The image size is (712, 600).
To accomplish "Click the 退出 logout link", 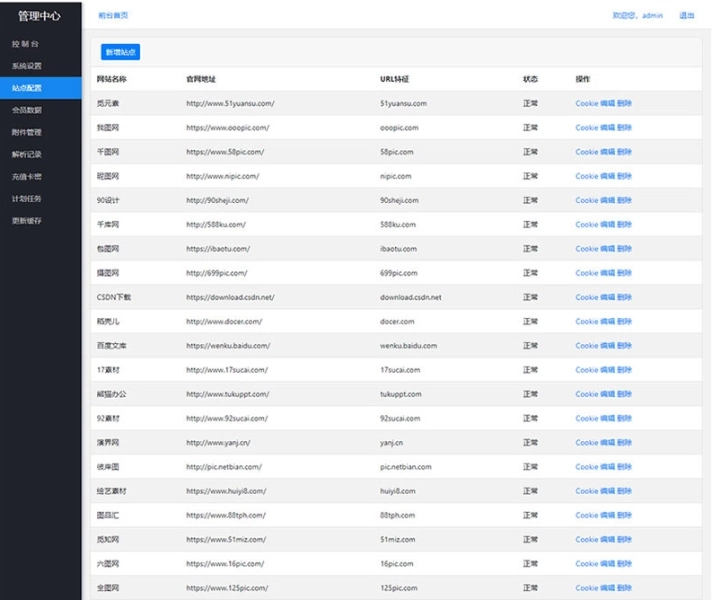I will pyautogui.click(x=687, y=15).
